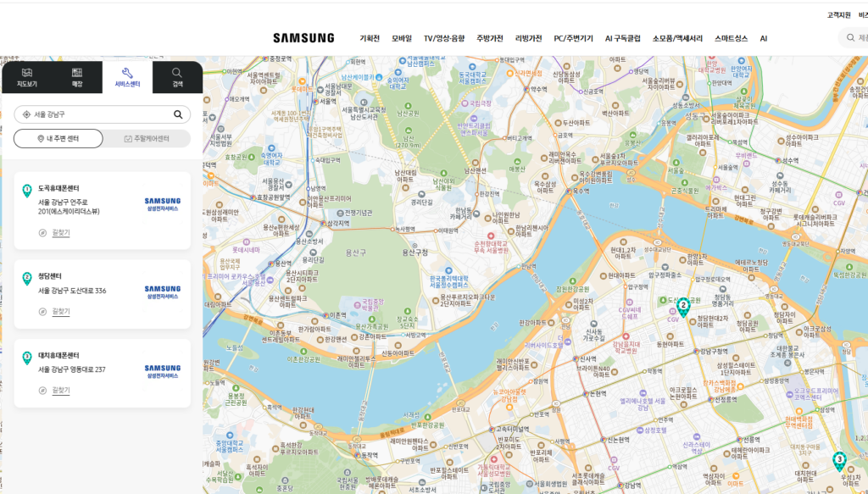Image resolution: width=868 pixels, height=494 pixels.
Task: Click 길찾기 for 대치휴대폰센터
Action: pyautogui.click(x=61, y=391)
